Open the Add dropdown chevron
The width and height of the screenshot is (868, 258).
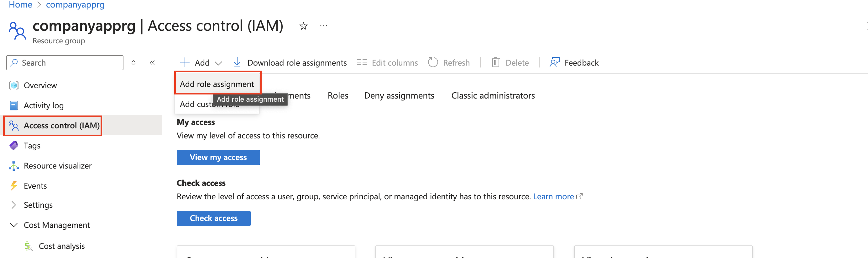[218, 63]
